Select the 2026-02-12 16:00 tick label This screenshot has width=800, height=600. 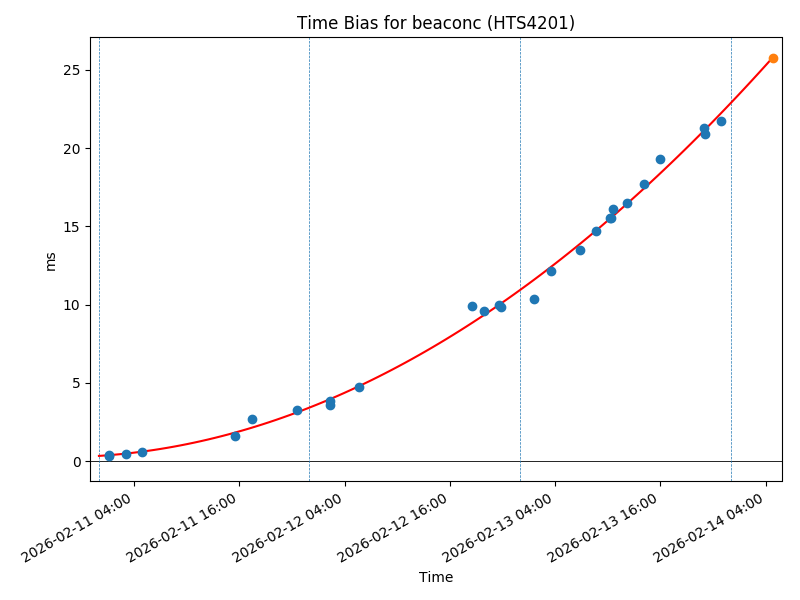click(x=394, y=525)
